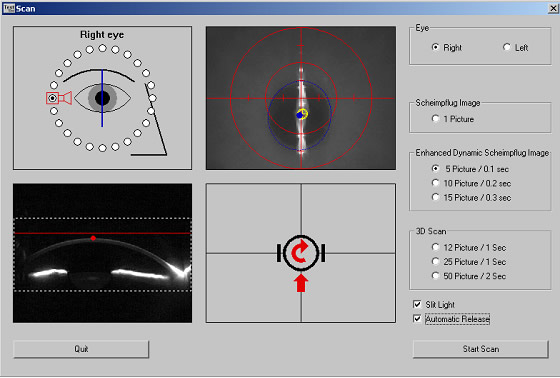
Task: Click the red camera icon beside the eye diagram
Action: [59, 98]
